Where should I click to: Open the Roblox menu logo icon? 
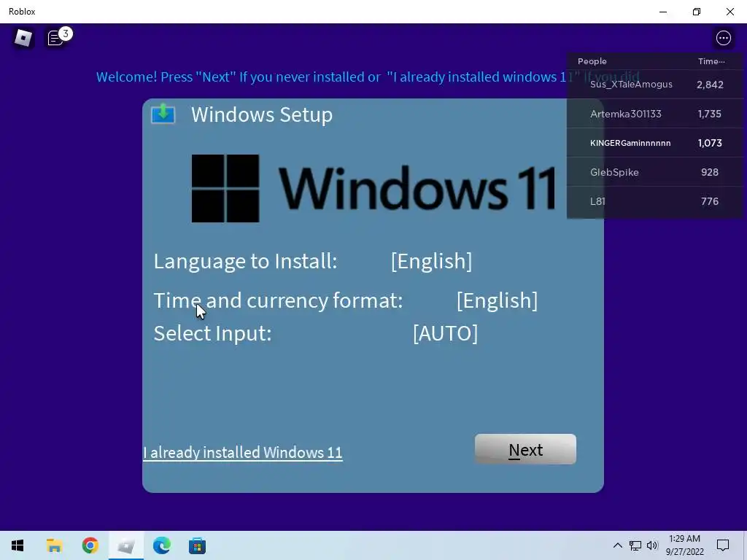point(23,38)
